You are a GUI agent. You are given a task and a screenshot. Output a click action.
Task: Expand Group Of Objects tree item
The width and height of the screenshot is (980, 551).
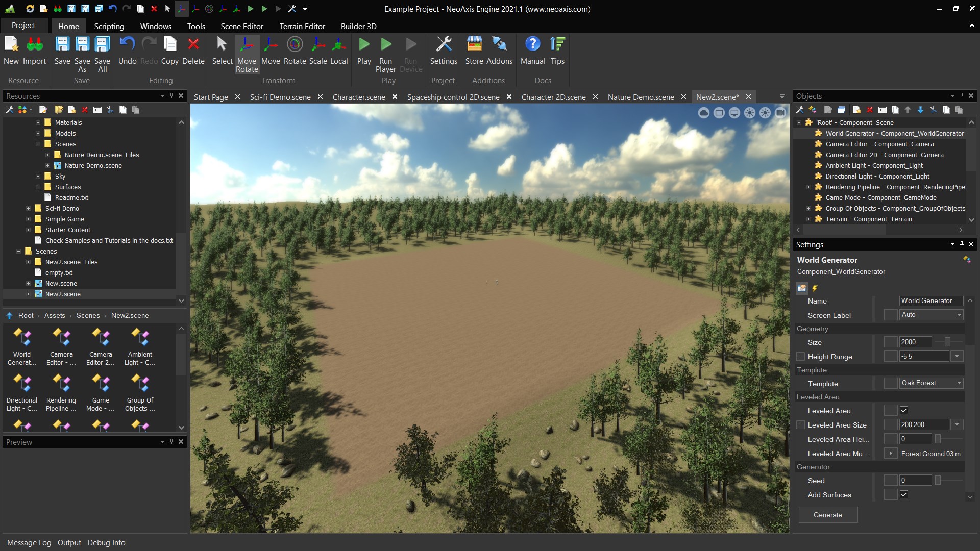808,208
